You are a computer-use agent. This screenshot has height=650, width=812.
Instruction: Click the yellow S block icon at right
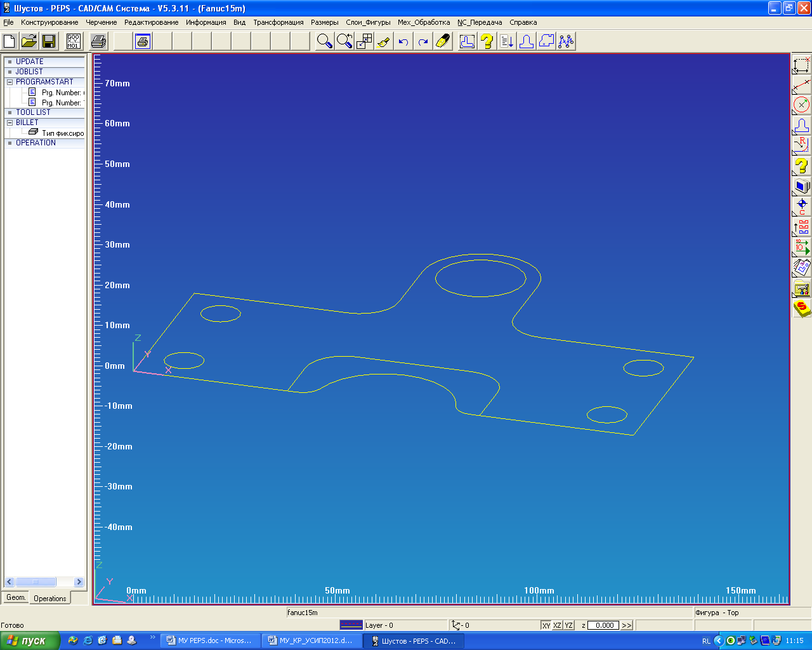(802, 308)
